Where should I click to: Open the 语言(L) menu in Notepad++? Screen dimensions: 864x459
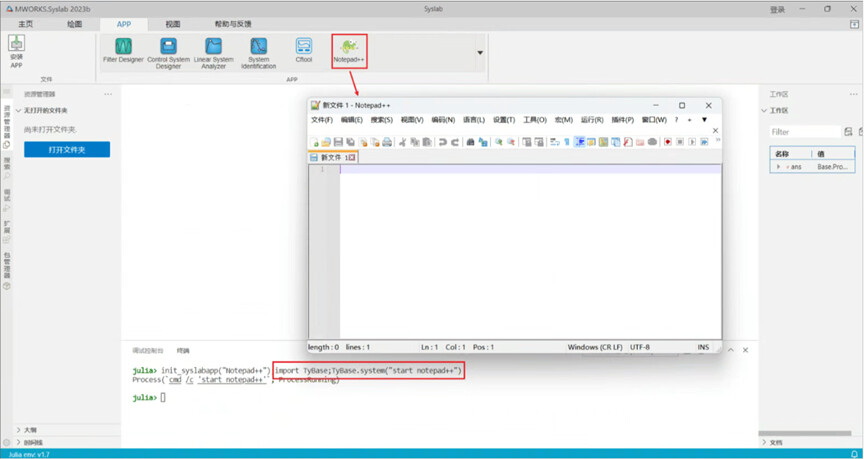tap(474, 120)
